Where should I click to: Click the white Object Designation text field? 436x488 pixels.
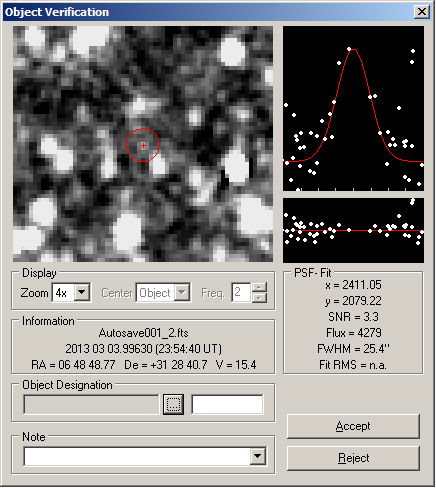(x=227, y=405)
